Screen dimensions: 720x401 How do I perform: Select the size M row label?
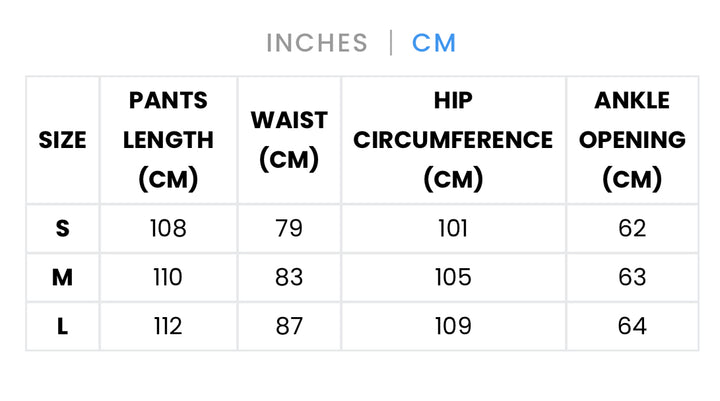[x=62, y=277]
